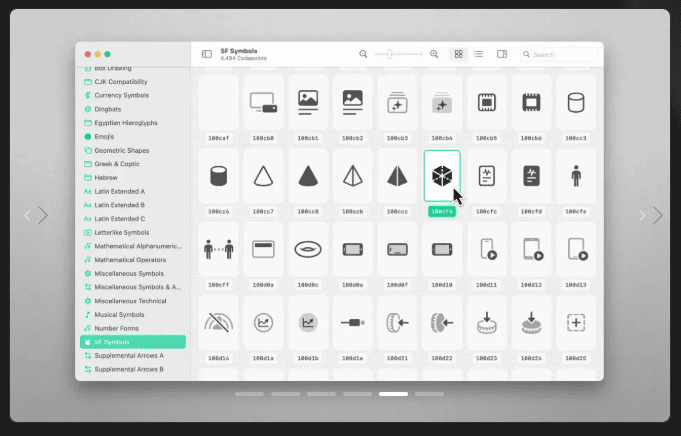Switch to list view mode

[478, 54]
